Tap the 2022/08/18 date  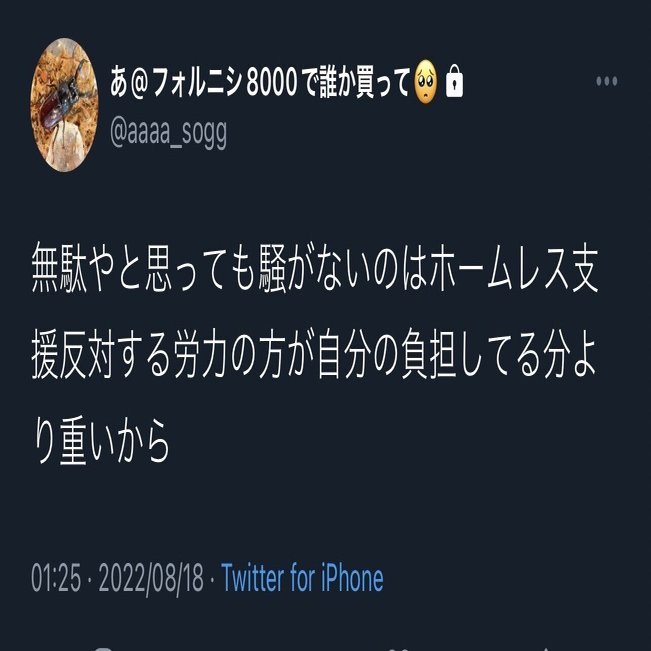(151, 578)
